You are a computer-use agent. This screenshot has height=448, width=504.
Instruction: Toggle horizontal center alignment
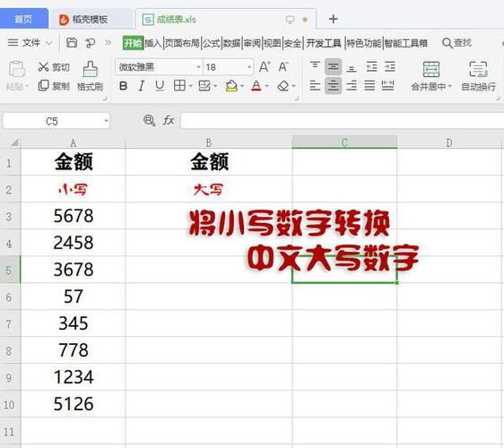coord(333,86)
